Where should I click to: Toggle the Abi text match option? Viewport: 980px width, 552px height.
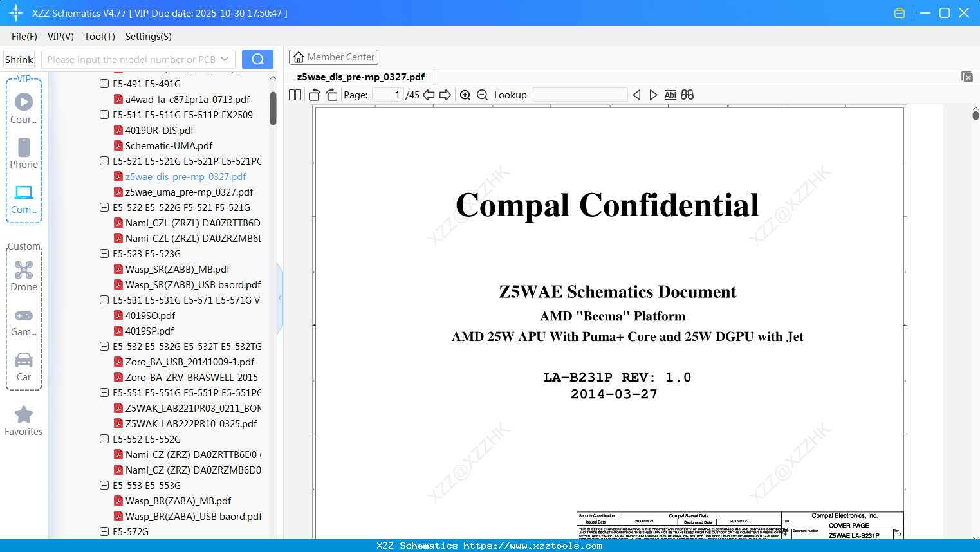click(670, 95)
